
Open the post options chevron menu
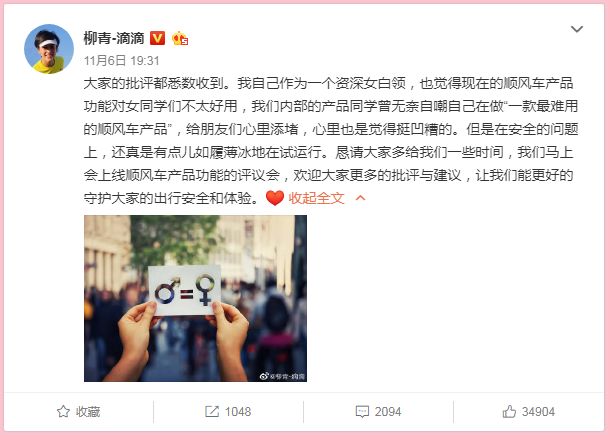[577, 29]
